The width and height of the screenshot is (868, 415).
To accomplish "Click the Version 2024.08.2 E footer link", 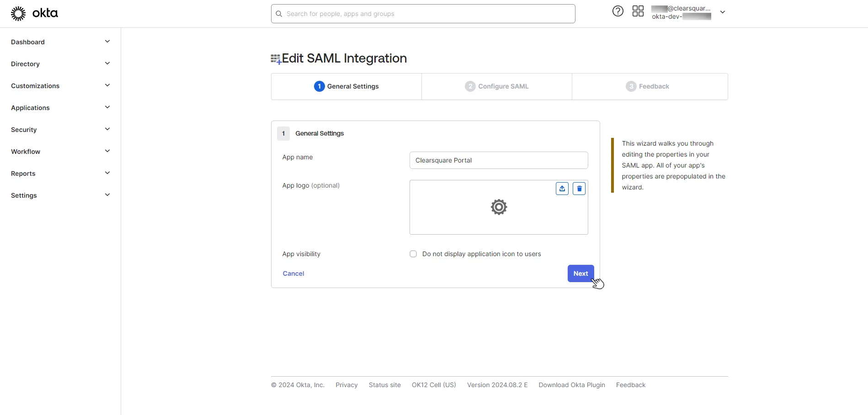I will pyautogui.click(x=497, y=385).
